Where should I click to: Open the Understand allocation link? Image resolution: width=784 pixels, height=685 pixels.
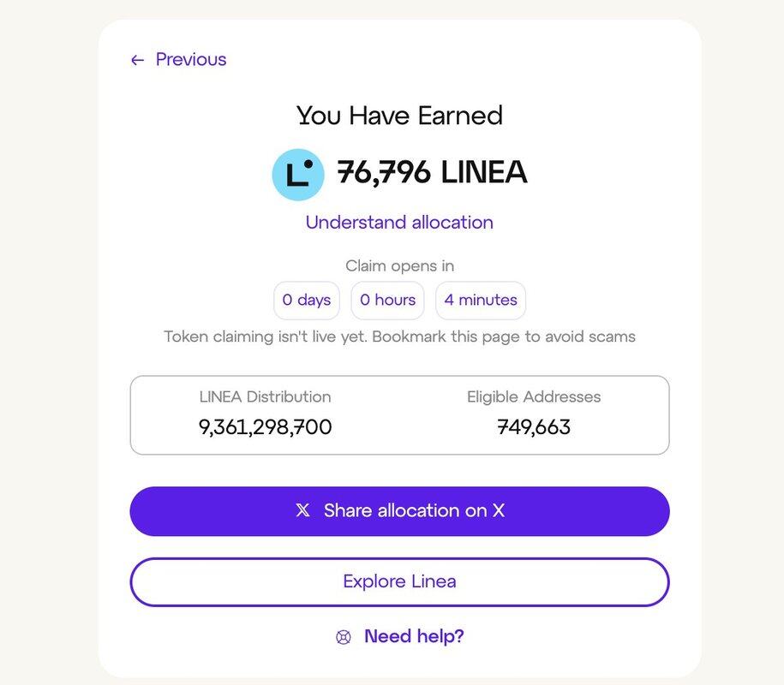click(399, 223)
